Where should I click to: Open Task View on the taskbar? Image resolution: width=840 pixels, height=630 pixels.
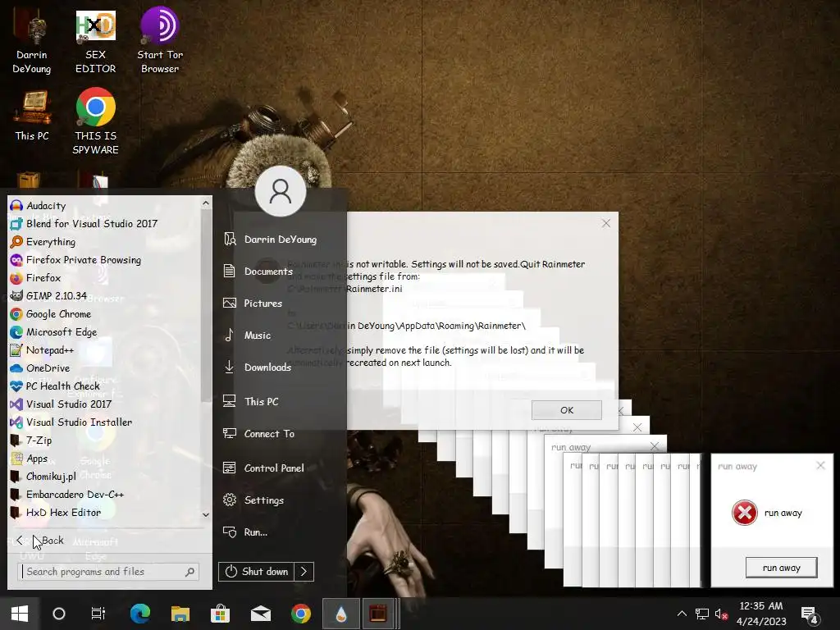tap(98, 614)
